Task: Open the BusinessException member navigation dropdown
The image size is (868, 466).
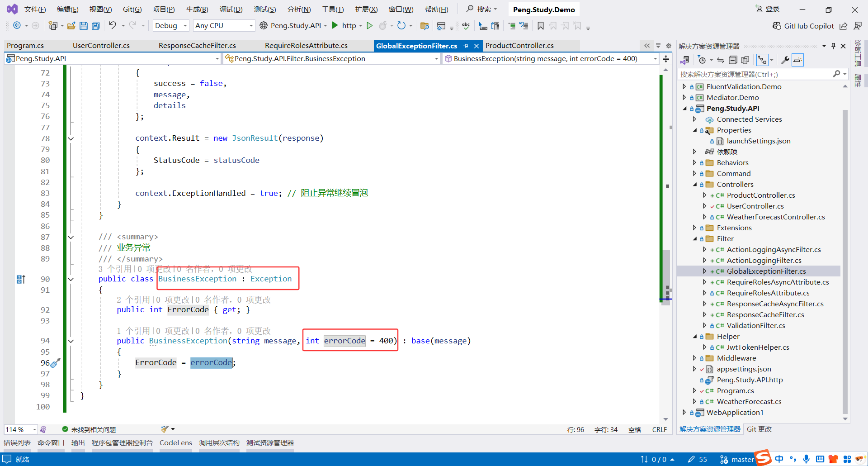Action: tap(551, 59)
